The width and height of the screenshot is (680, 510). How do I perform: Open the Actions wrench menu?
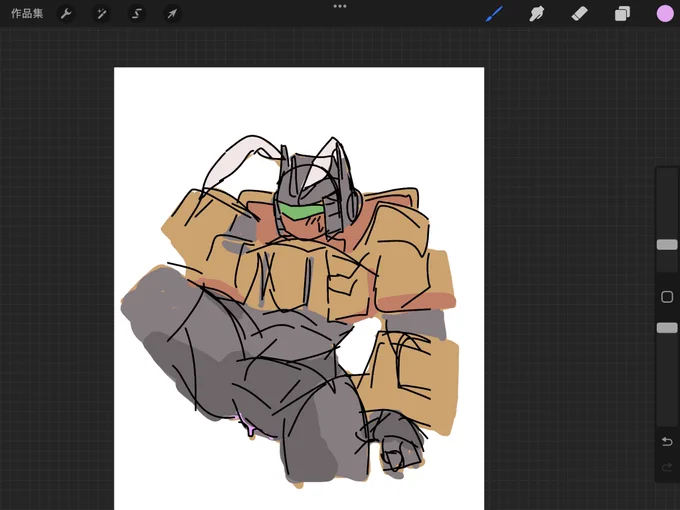pyautogui.click(x=66, y=14)
